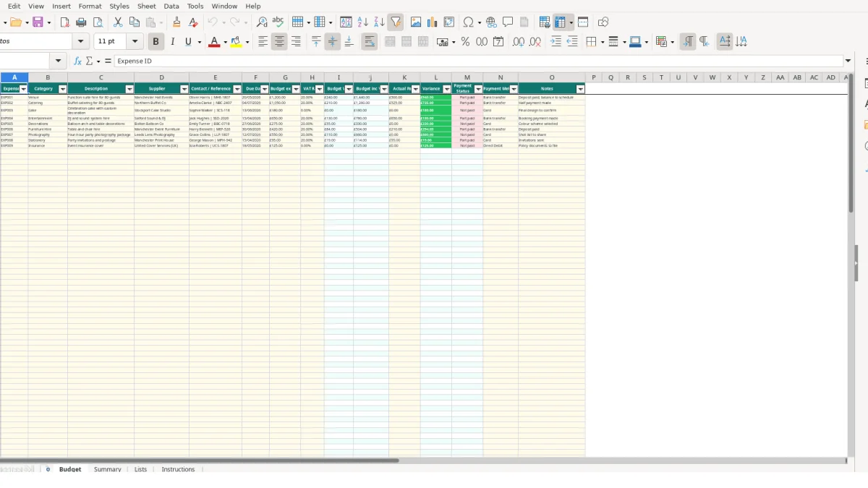
Task: Switch to the Lists sheet tab
Action: [x=140, y=469]
